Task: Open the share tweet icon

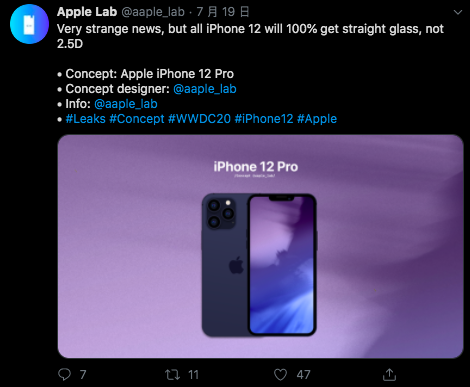Action: tap(389, 374)
